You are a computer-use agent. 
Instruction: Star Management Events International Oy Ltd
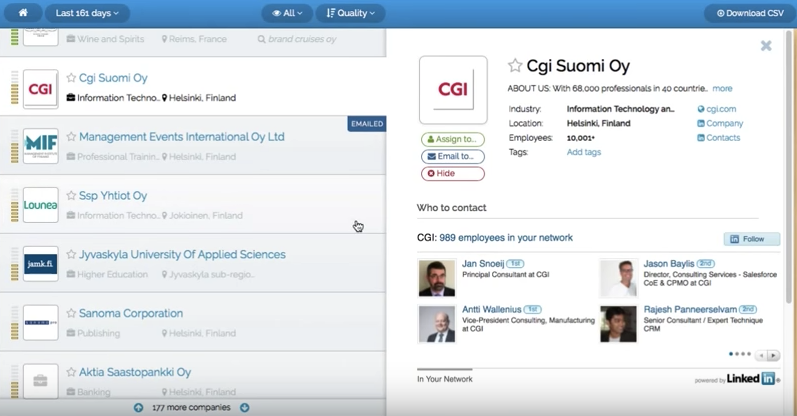[x=71, y=137]
